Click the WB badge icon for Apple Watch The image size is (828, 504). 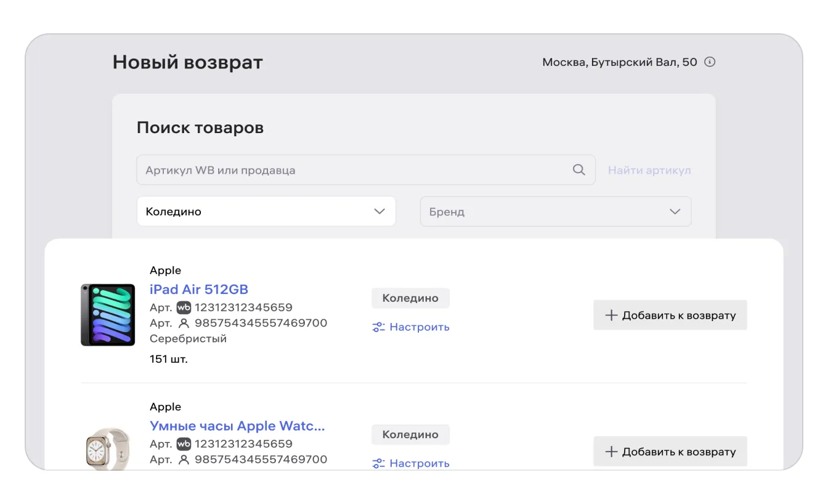[x=184, y=444]
